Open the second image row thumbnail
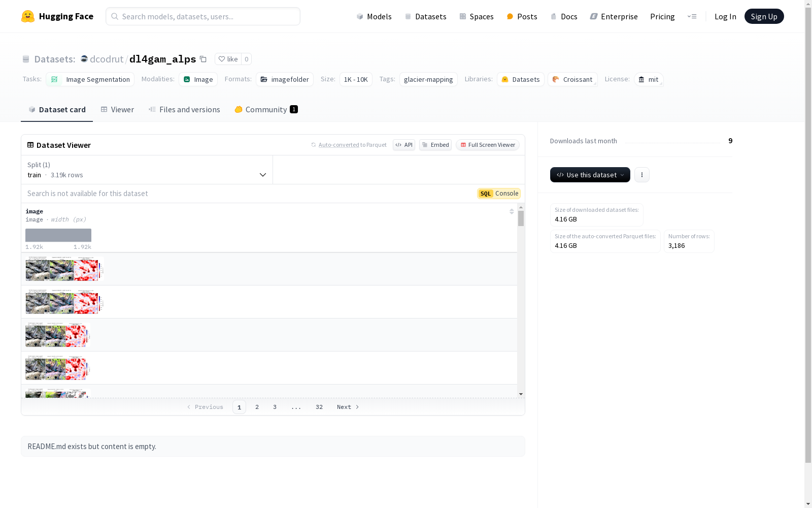812x508 pixels. pos(64,302)
